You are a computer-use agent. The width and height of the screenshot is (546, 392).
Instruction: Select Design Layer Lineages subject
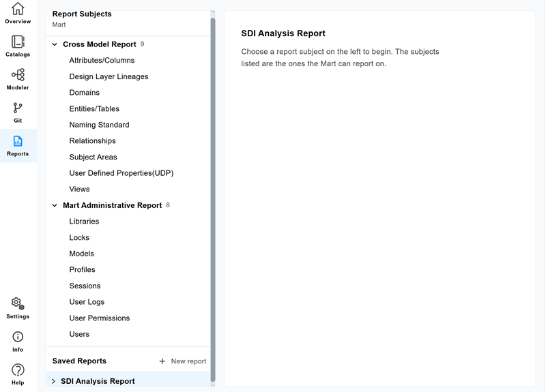point(109,76)
